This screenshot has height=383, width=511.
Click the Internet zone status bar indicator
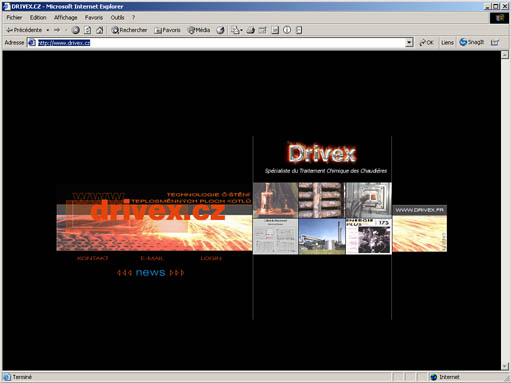coord(446,377)
